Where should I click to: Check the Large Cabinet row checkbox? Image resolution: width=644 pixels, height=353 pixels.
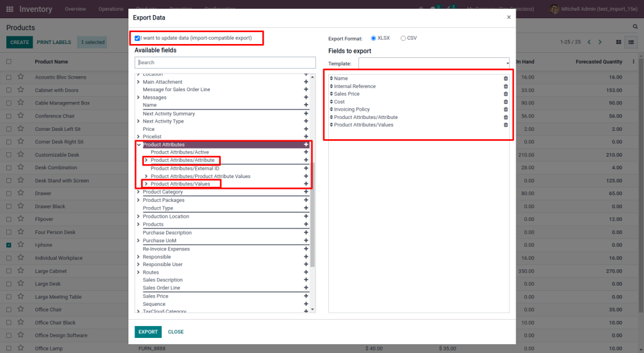click(x=9, y=271)
